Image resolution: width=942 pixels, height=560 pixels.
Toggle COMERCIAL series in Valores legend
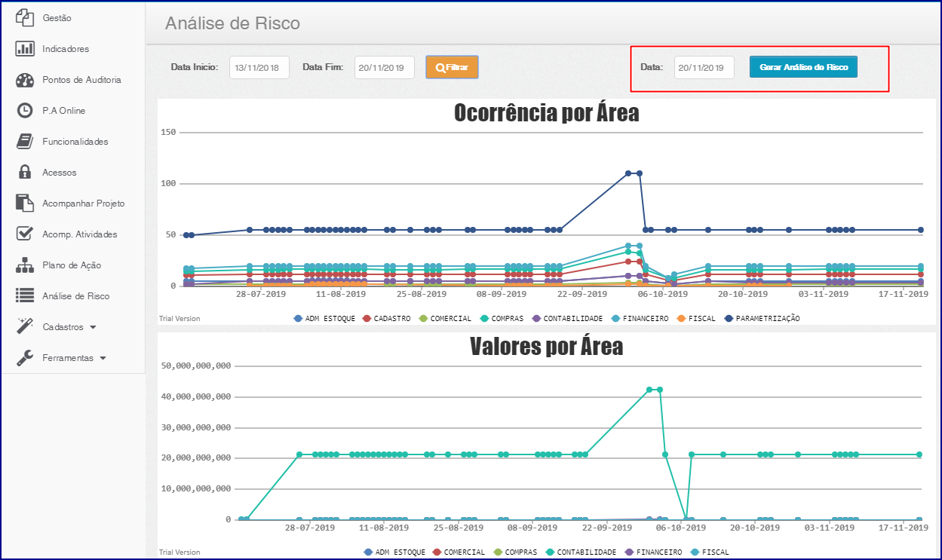tap(459, 552)
